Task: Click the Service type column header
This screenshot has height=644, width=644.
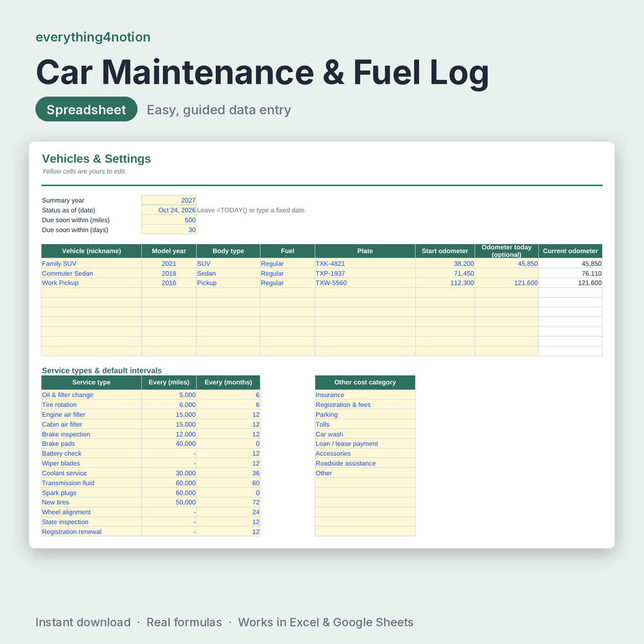Action: pyautogui.click(x=91, y=382)
